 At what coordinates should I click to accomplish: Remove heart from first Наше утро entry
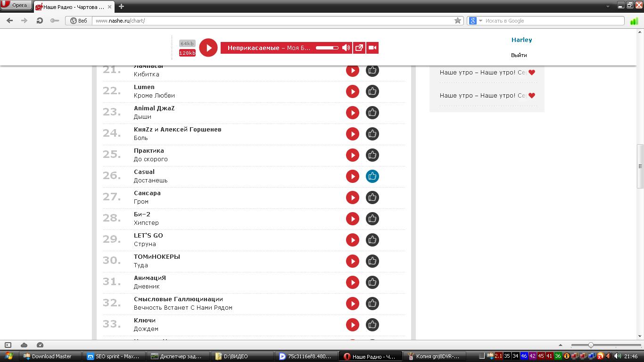pyautogui.click(x=532, y=73)
